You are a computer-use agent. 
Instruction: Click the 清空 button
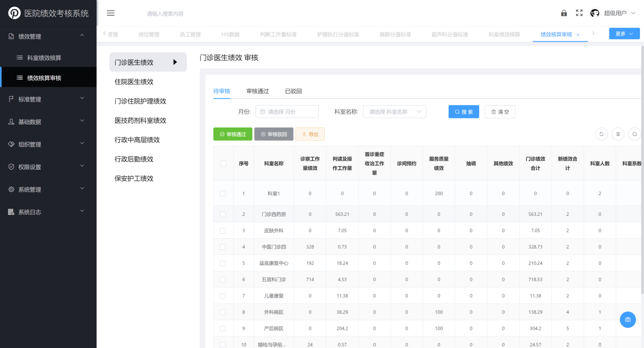point(500,112)
